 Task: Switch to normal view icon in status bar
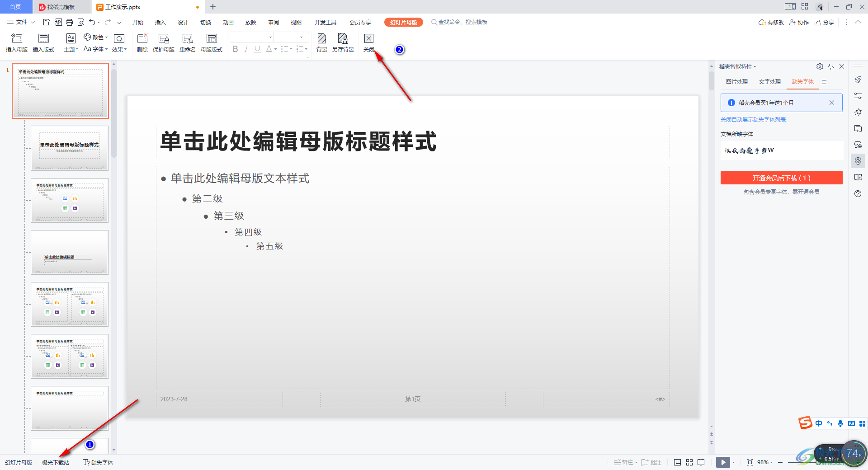(x=677, y=462)
